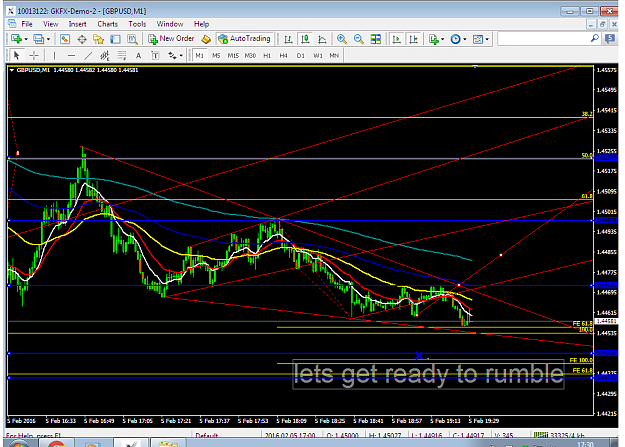The height and width of the screenshot is (447, 625).
Task: Zoom in on the chart
Action: pyautogui.click(x=342, y=39)
